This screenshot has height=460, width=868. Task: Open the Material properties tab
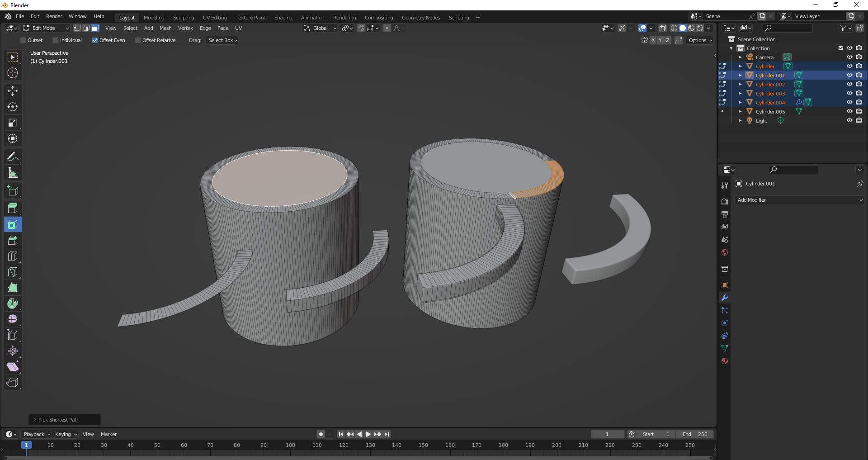[725, 361]
